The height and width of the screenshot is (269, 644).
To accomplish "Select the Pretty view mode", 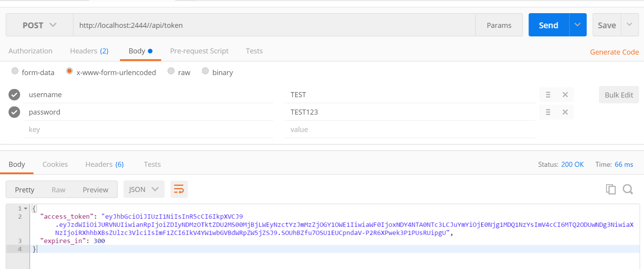I will pos(25,190).
